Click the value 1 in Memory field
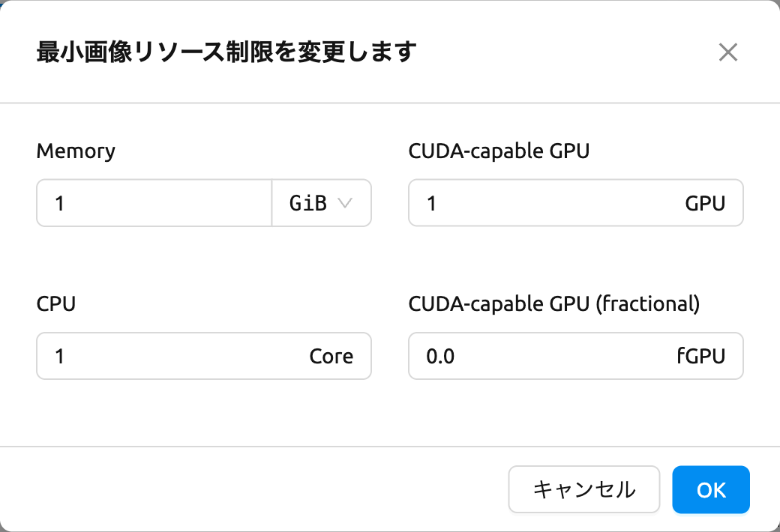Image resolution: width=780 pixels, height=532 pixels. [60, 203]
